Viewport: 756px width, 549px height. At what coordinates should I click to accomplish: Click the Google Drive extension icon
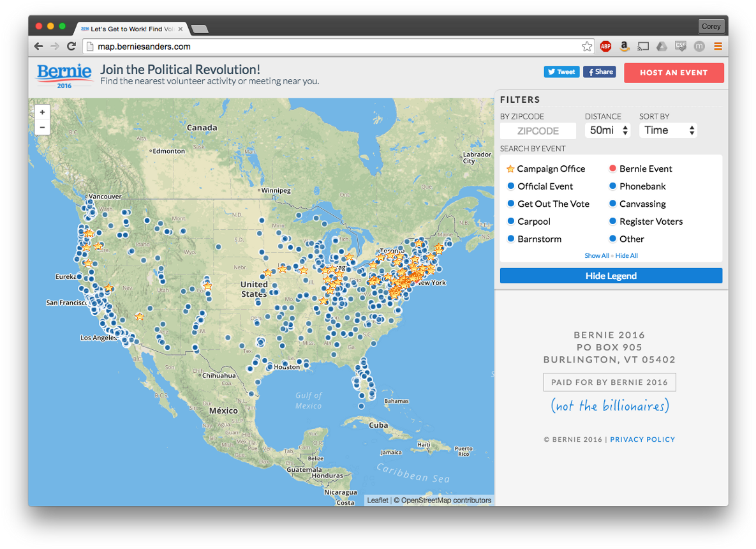point(662,47)
